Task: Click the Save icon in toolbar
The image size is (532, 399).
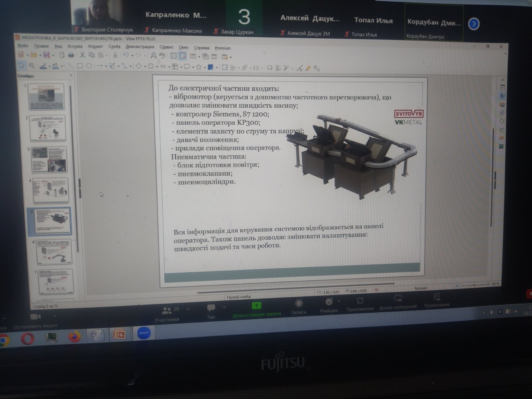Action: (47, 55)
